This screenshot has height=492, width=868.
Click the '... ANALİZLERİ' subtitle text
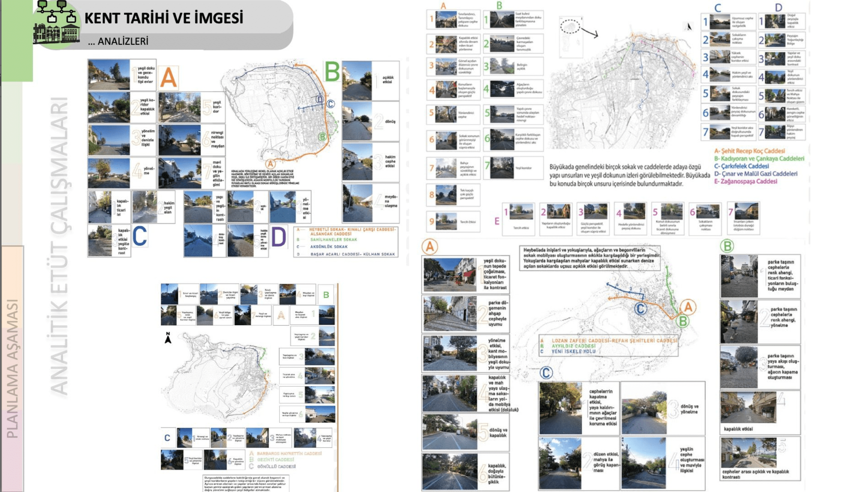coord(118,41)
